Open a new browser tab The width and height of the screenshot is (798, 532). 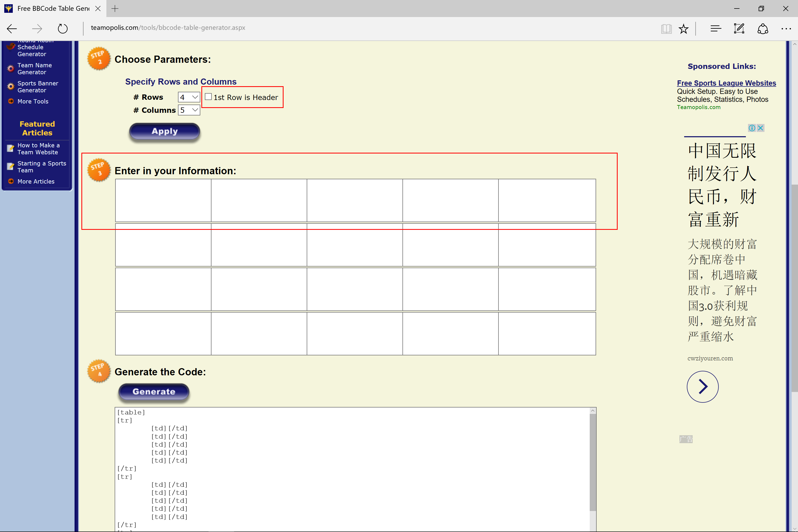(x=115, y=9)
